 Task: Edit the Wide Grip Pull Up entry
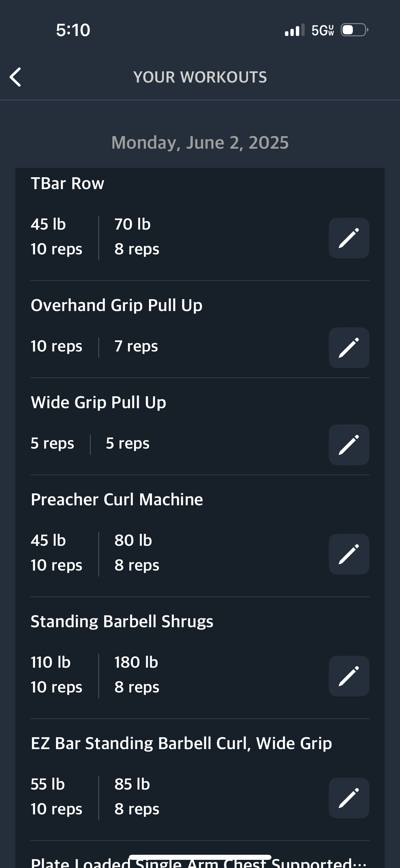point(349,445)
